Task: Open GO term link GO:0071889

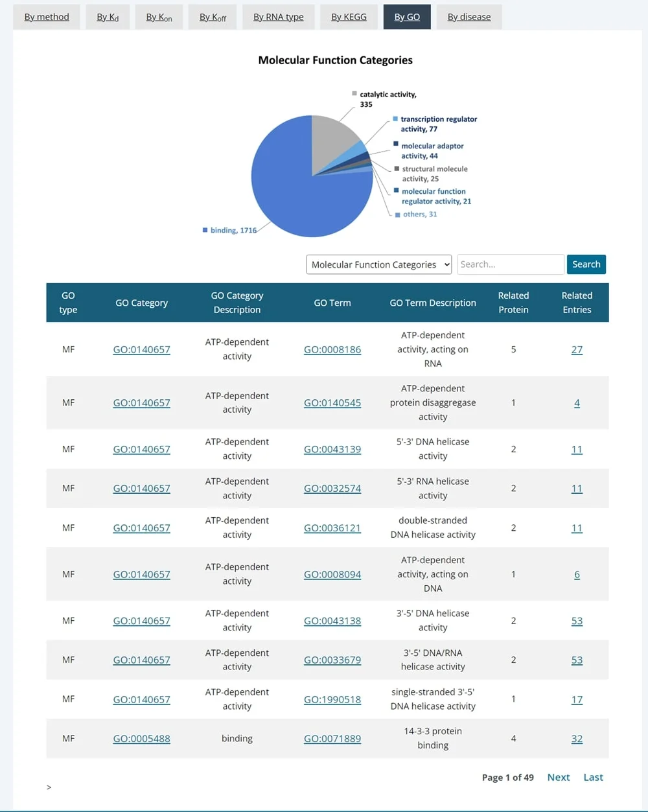Action: 332,738
